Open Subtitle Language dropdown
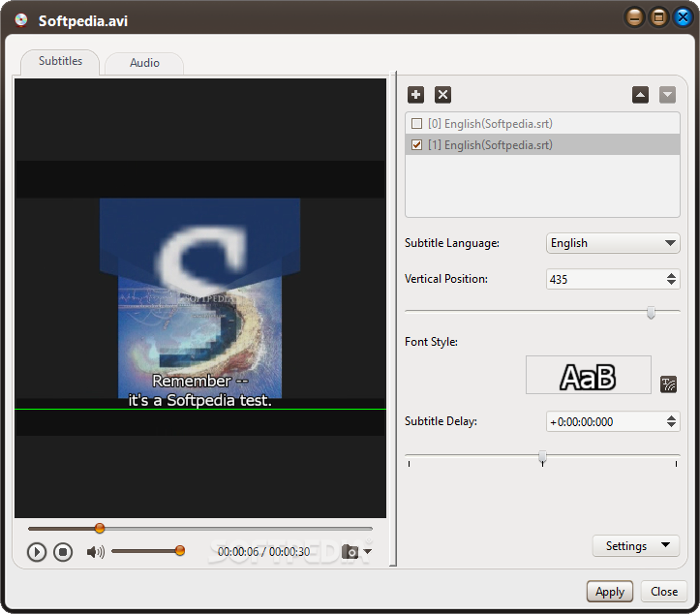This screenshot has width=700, height=614. (x=613, y=243)
